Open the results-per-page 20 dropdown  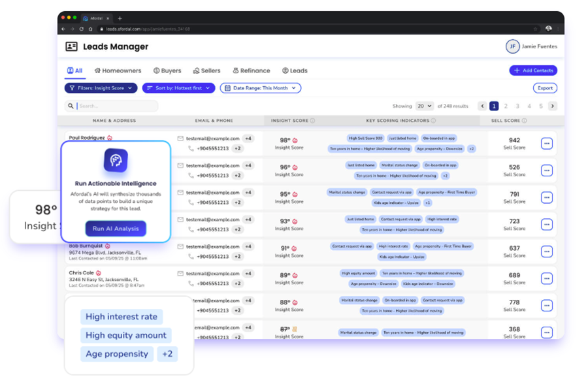click(x=424, y=106)
